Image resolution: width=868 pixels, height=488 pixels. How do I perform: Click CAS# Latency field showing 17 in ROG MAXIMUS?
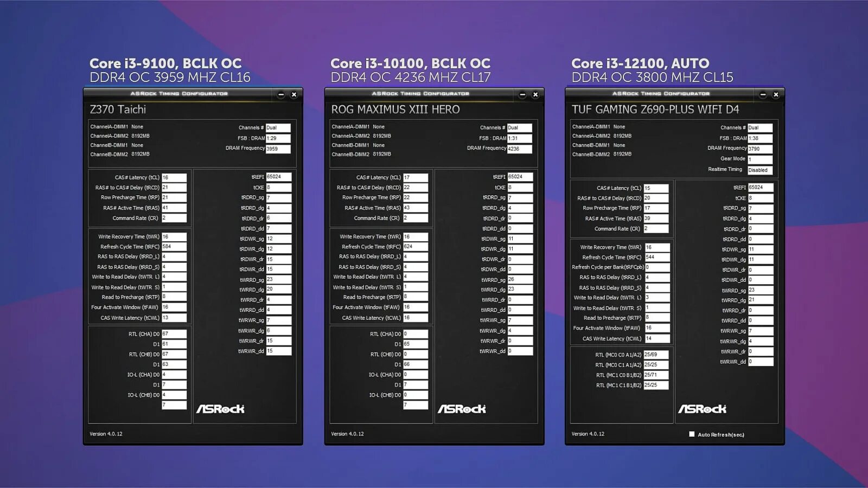pos(416,177)
